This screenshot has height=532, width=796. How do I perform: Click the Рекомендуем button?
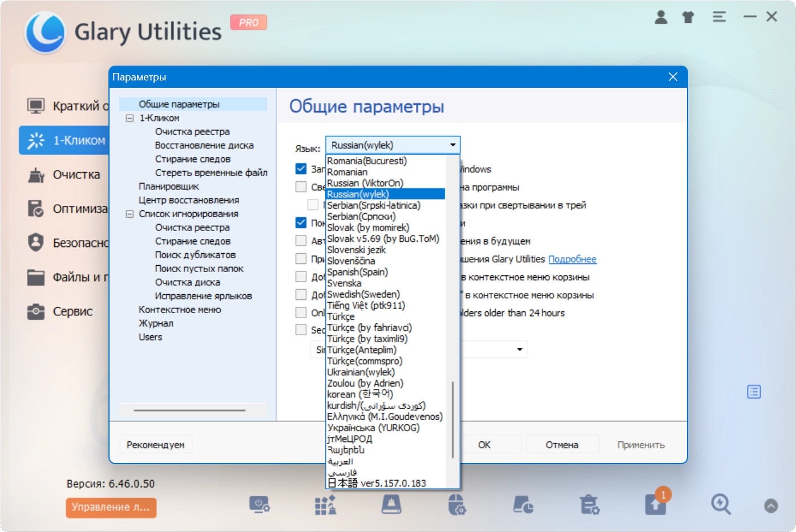coord(156,445)
